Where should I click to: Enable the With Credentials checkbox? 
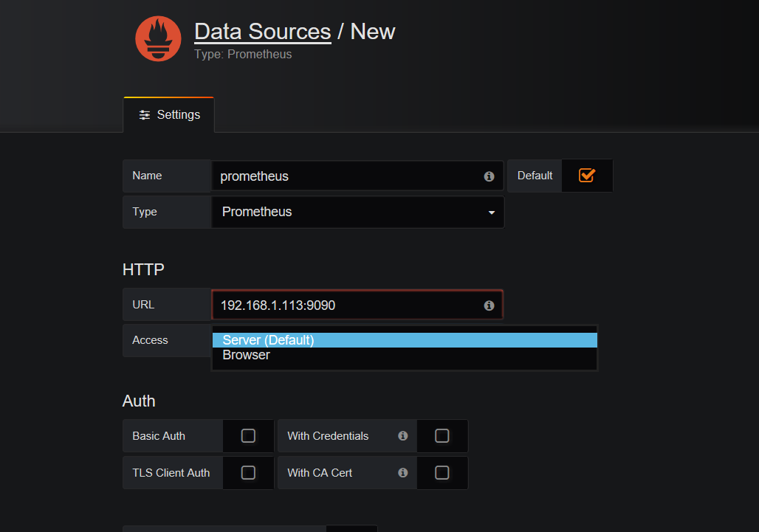coord(442,436)
